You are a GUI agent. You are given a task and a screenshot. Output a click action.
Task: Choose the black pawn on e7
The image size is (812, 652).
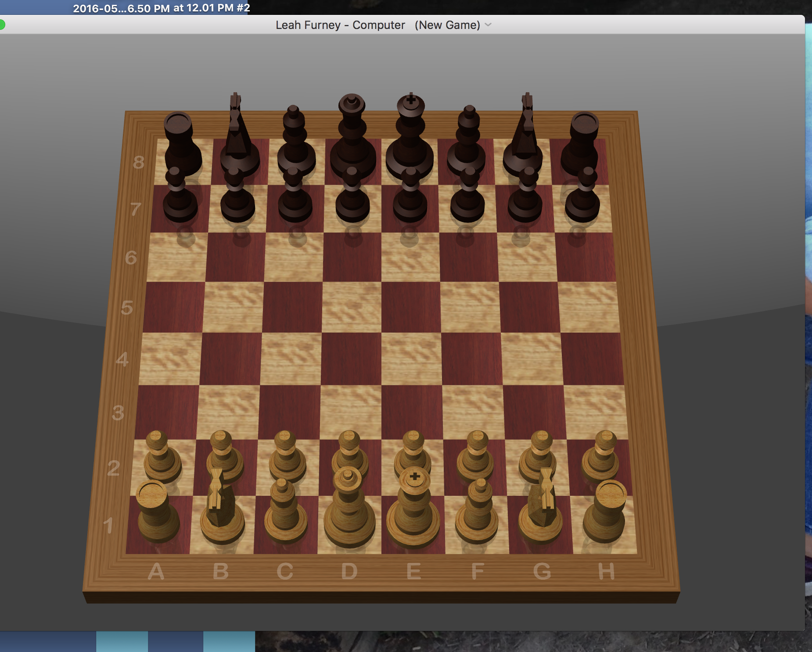click(410, 195)
